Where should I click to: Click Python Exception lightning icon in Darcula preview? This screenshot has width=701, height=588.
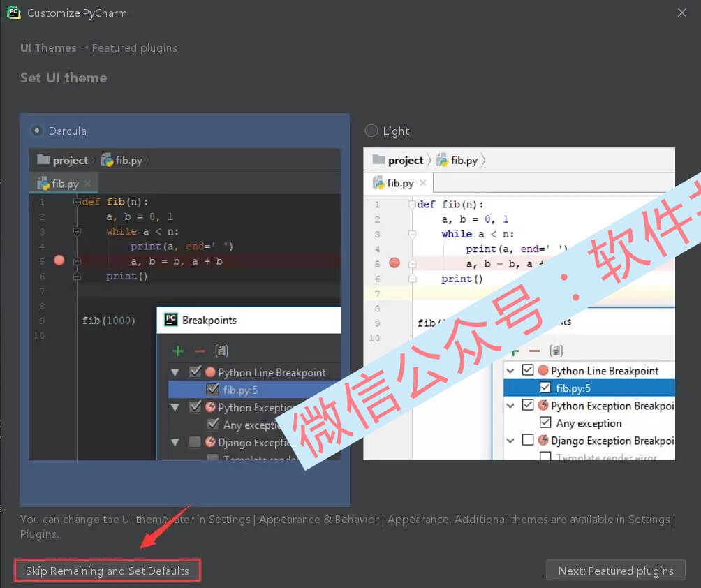(210, 407)
